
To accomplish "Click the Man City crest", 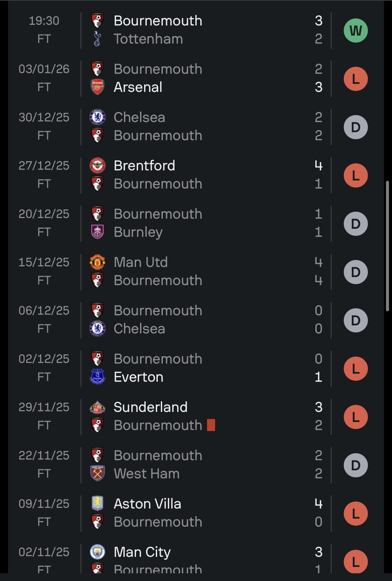I will pos(97,552).
